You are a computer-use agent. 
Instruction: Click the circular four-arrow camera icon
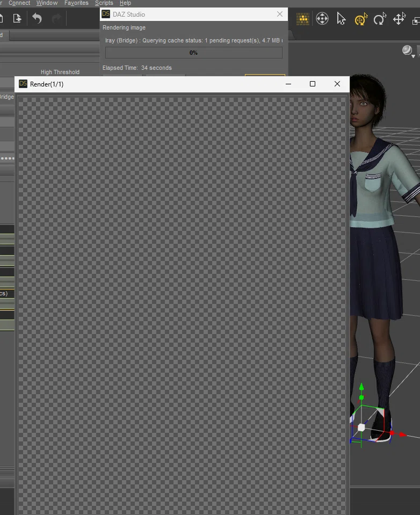click(x=322, y=19)
